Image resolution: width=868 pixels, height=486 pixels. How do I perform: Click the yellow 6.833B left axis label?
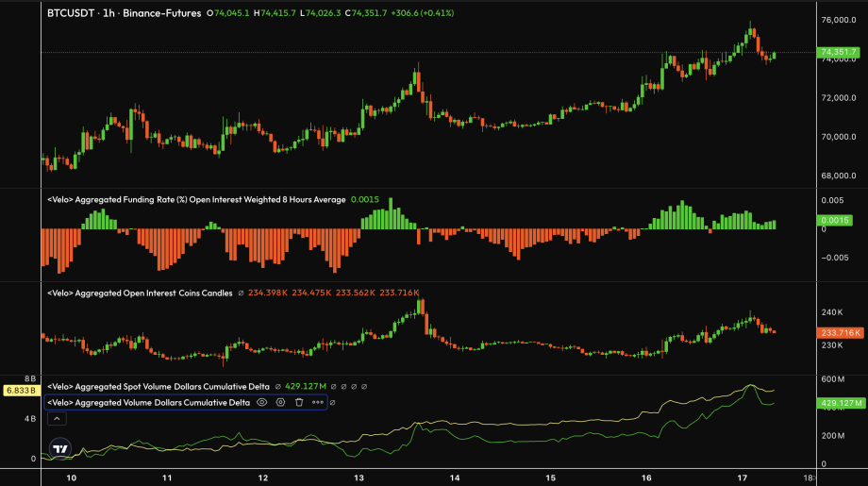point(19,390)
